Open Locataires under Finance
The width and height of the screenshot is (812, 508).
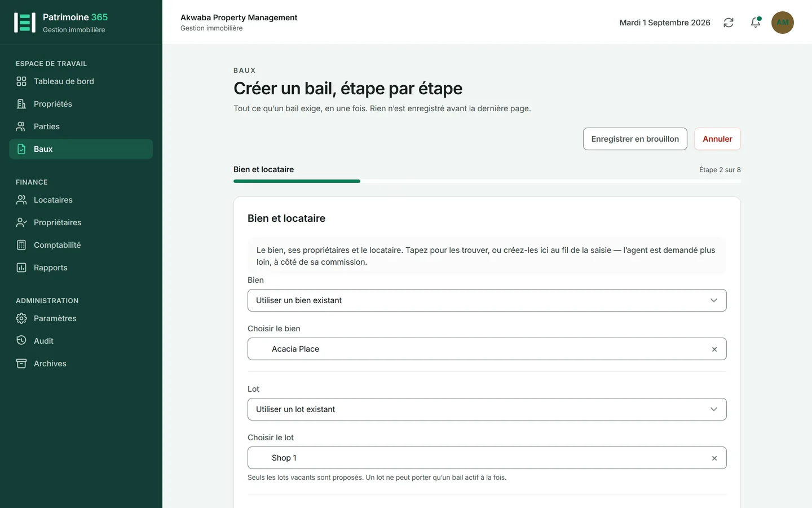coord(81,200)
